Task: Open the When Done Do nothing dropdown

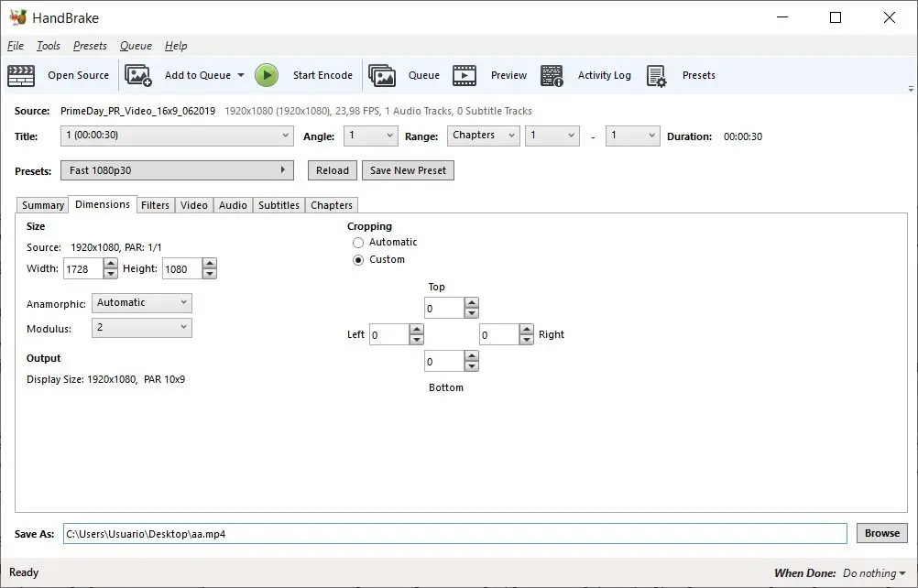Action: click(x=874, y=573)
